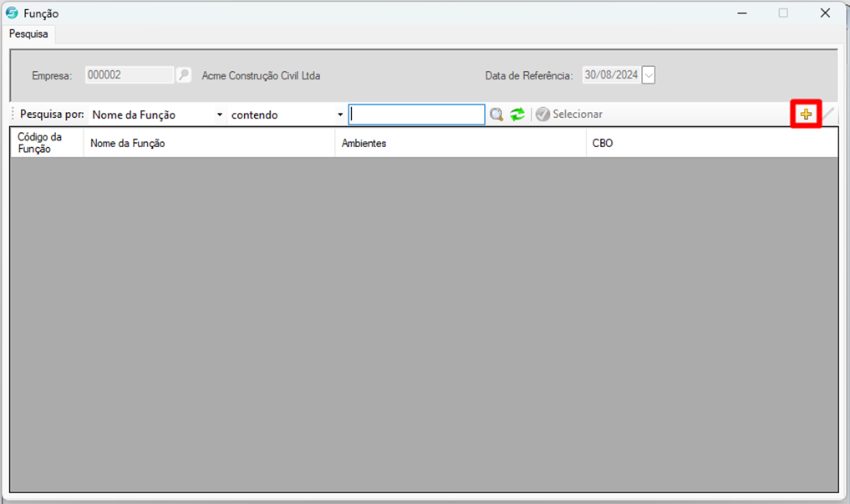Click the toolbar drag grip handle

click(13, 115)
